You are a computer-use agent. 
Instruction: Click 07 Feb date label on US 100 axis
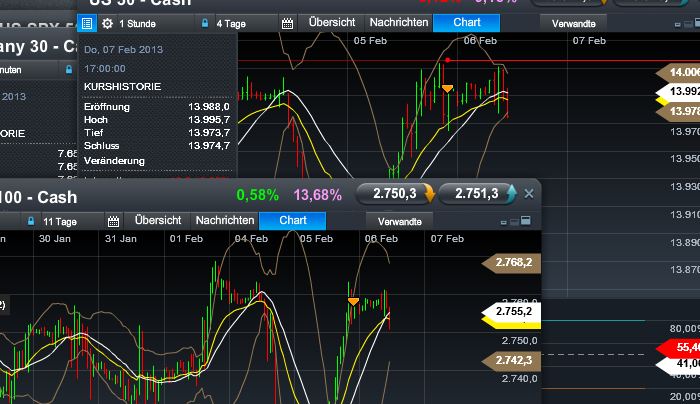point(447,239)
